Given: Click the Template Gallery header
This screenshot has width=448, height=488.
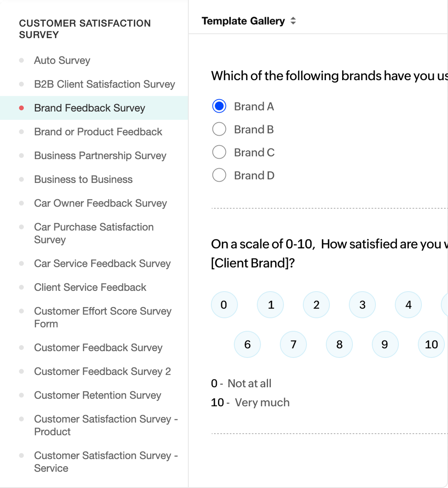Looking at the screenshot, I should 243,21.
